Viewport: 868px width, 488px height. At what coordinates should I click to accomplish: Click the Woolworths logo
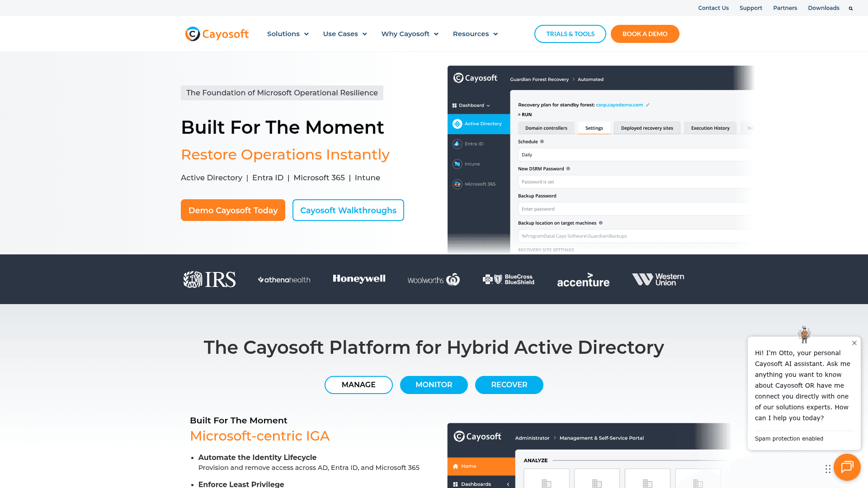[x=434, y=280]
